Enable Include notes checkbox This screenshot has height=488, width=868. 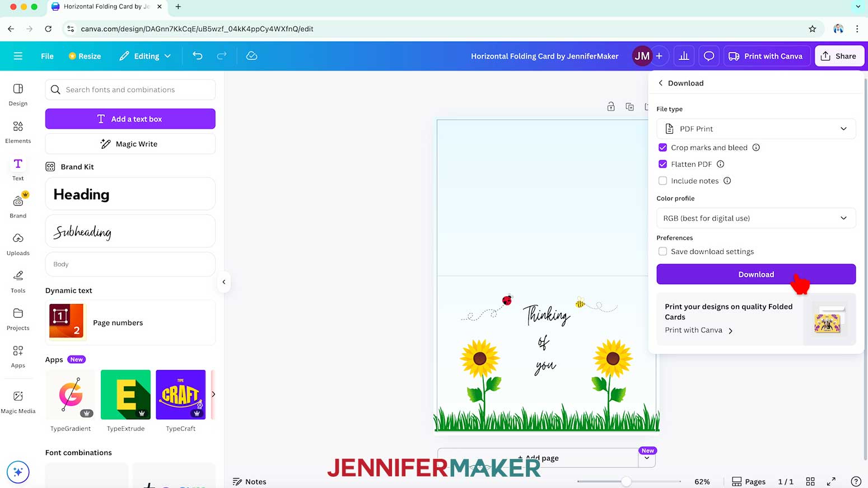point(663,181)
